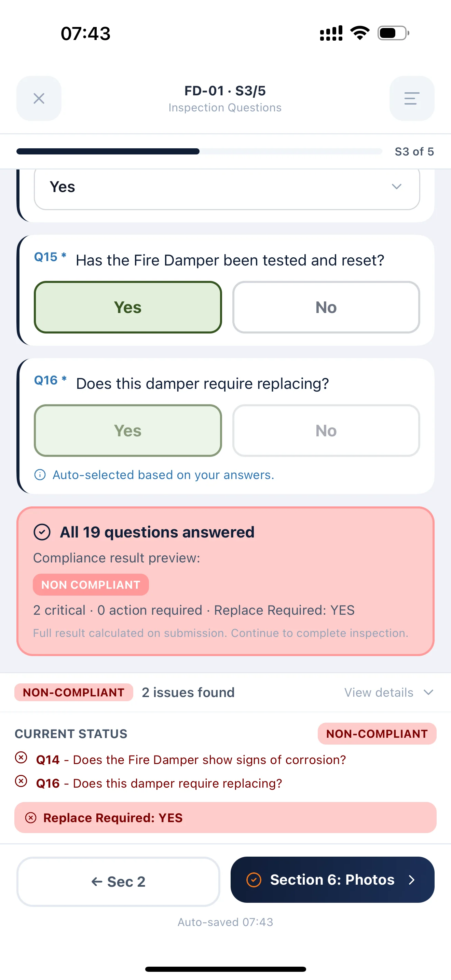Click the back arrow inside Sec 2 button

[x=97, y=882]
